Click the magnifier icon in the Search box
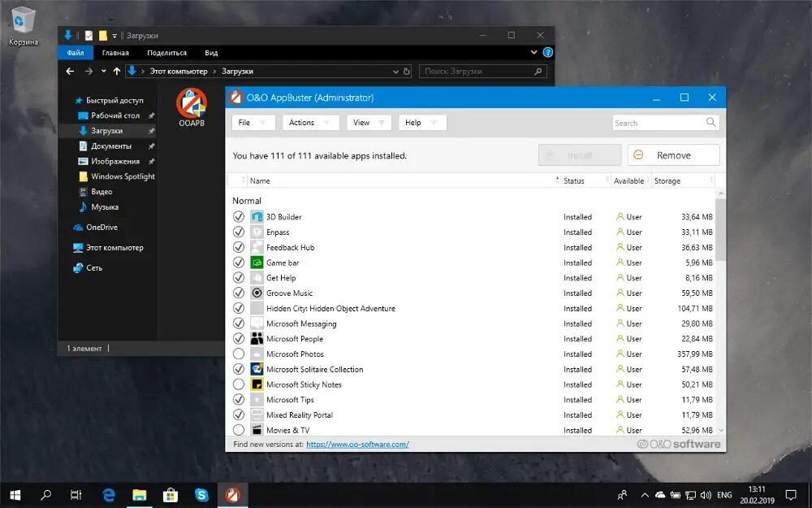 [x=710, y=123]
